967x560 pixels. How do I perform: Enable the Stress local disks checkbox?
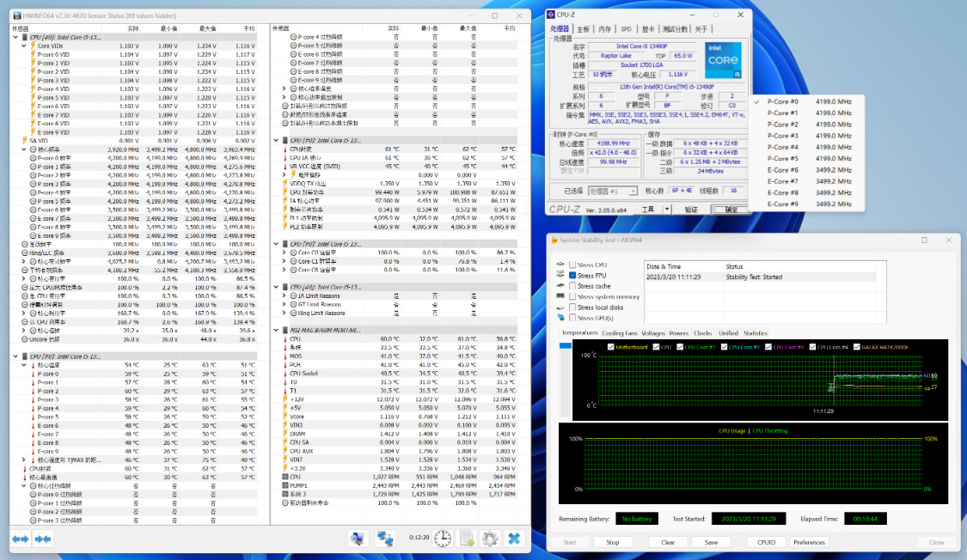[x=572, y=307]
